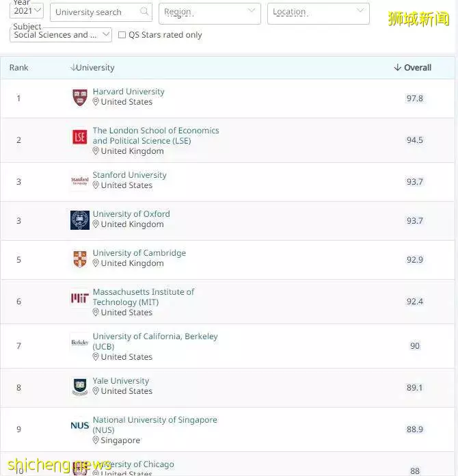Click the Berkeley logo
The width and height of the screenshot is (458, 476).
pos(79,343)
